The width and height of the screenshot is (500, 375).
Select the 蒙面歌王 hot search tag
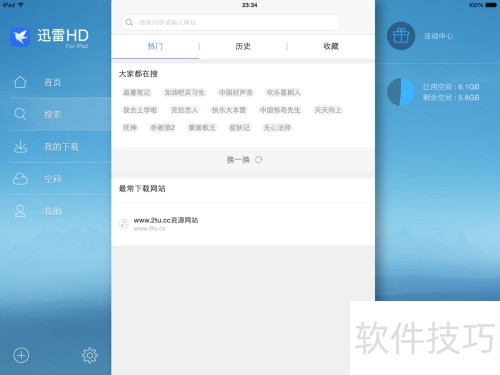(202, 127)
